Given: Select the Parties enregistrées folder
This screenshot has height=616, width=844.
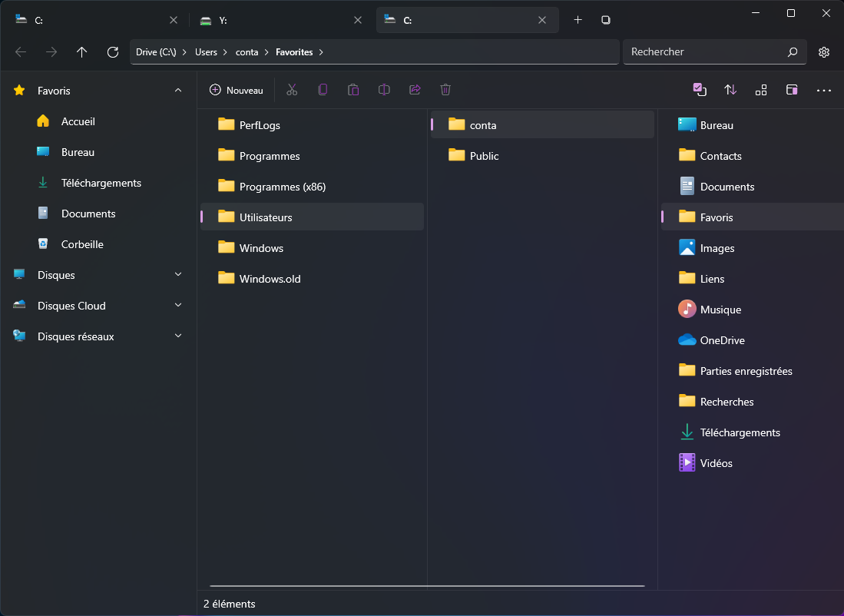Looking at the screenshot, I should point(752,371).
